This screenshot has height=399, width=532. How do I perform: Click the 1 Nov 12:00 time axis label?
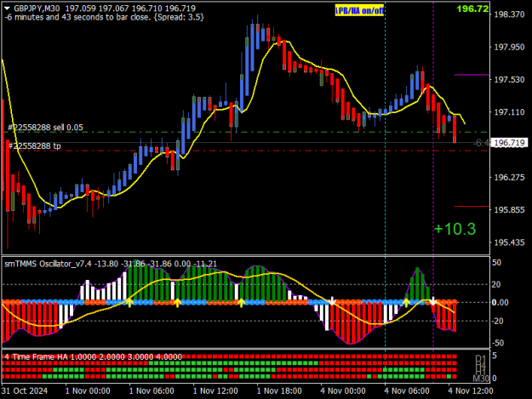(x=215, y=390)
